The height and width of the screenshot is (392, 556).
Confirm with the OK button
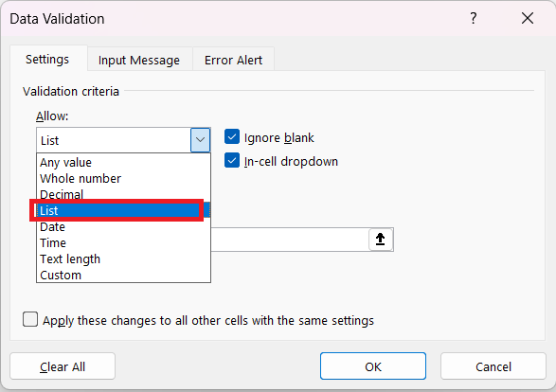coord(373,366)
